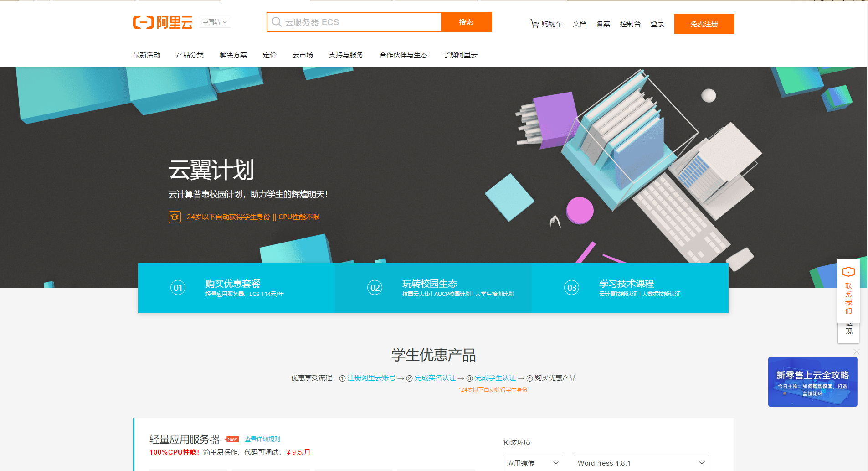Open the 解决方案 menu
Image resolution: width=868 pixels, height=471 pixels.
point(233,55)
